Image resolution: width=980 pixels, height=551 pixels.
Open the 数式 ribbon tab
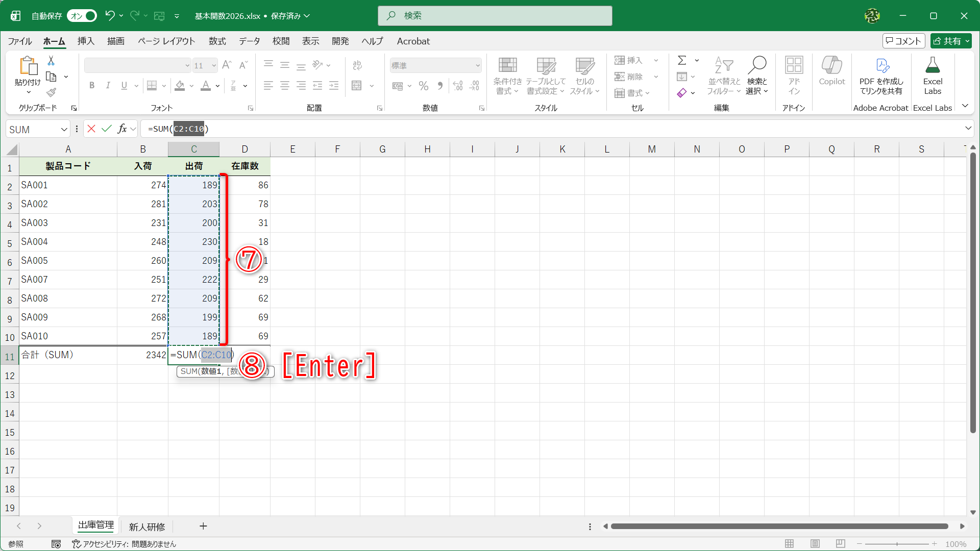coord(217,41)
